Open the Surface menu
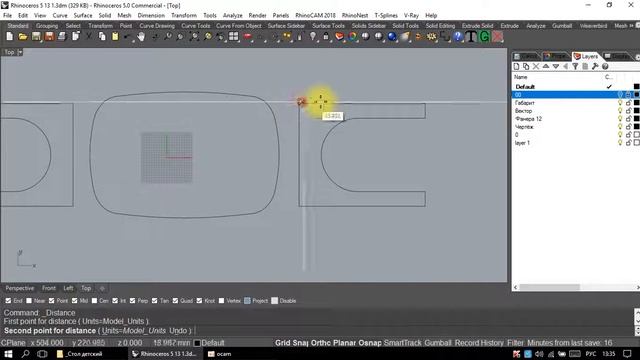The width and height of the screenshot is (640, 360). tap(83, 16)
